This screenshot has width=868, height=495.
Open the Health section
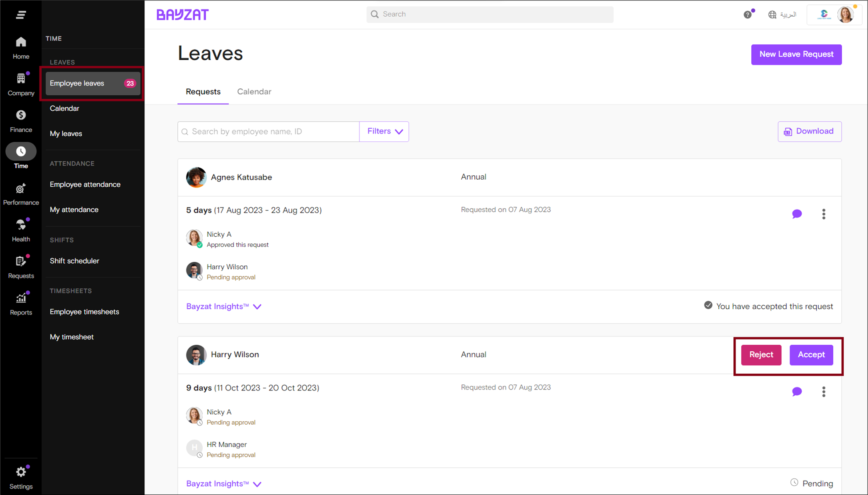click(x=21, y=229)
